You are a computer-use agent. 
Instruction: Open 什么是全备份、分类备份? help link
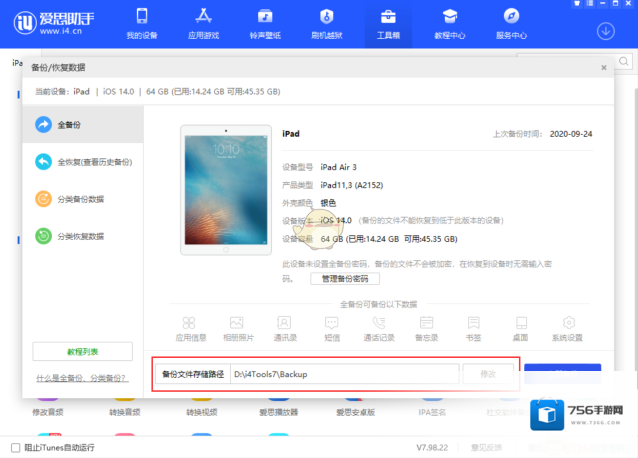pos(81,378)
